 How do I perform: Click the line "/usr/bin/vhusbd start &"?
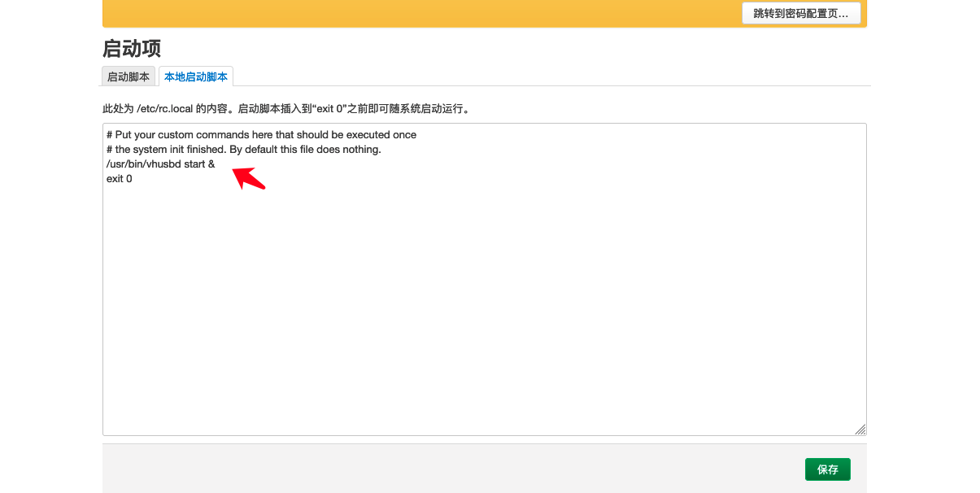[160, 164]
